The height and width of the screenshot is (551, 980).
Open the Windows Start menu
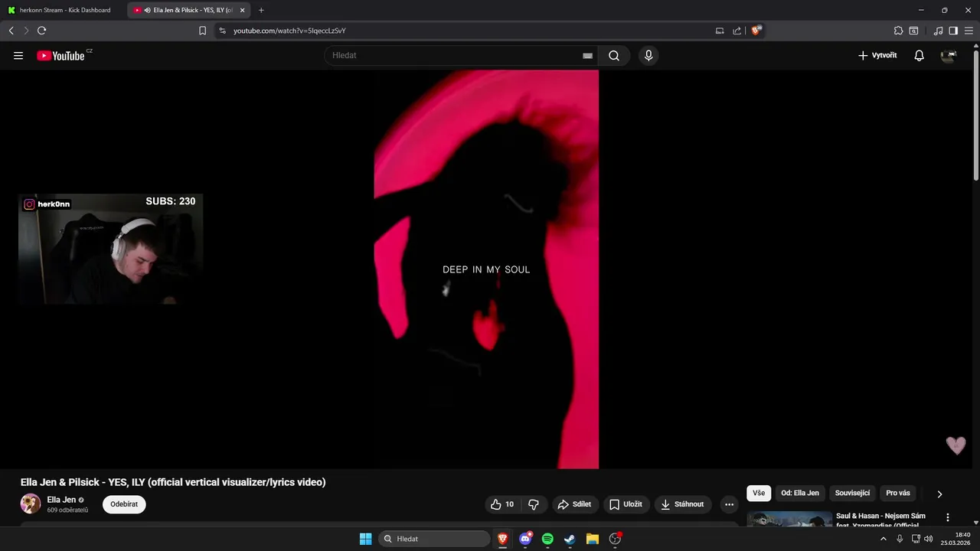365,539
